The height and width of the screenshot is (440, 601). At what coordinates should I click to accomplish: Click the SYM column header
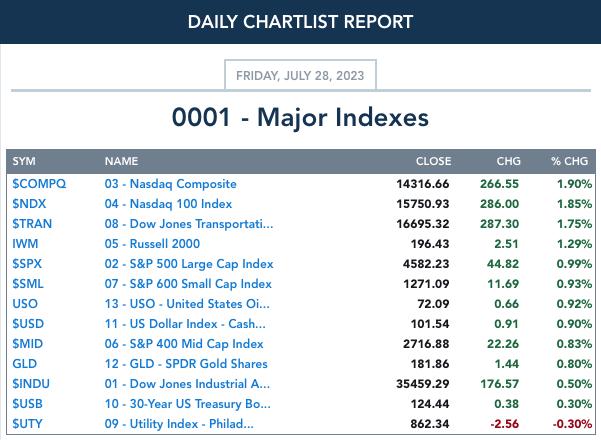pos(24,161)
